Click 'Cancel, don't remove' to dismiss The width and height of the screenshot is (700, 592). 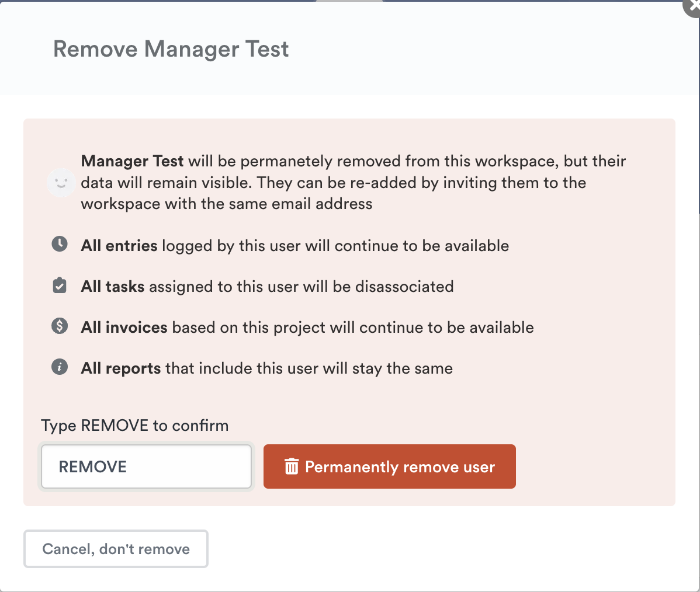(x=115, y=548)
